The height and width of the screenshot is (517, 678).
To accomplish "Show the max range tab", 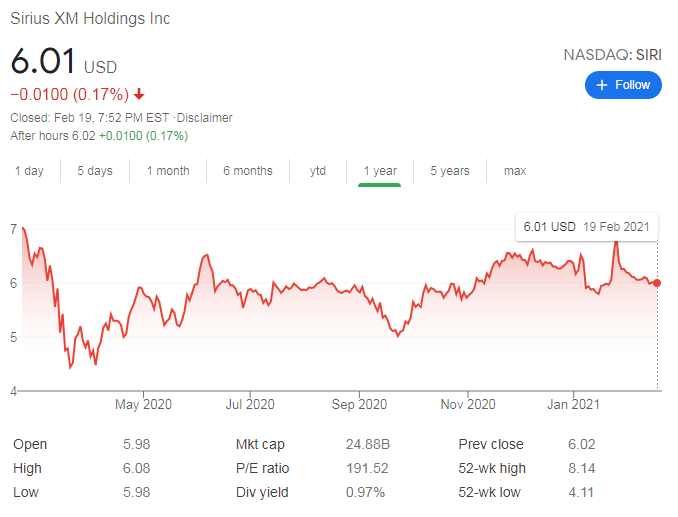I will click(x=515, y=171).
